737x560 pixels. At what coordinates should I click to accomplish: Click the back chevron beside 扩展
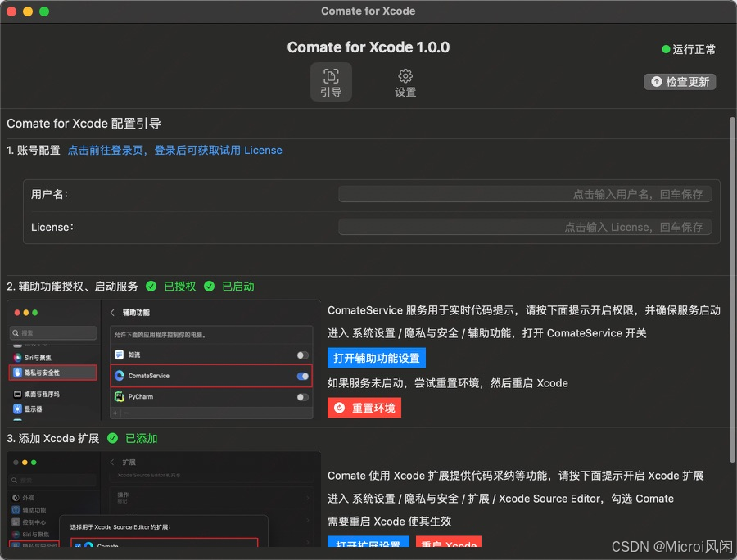click(112, 463)
